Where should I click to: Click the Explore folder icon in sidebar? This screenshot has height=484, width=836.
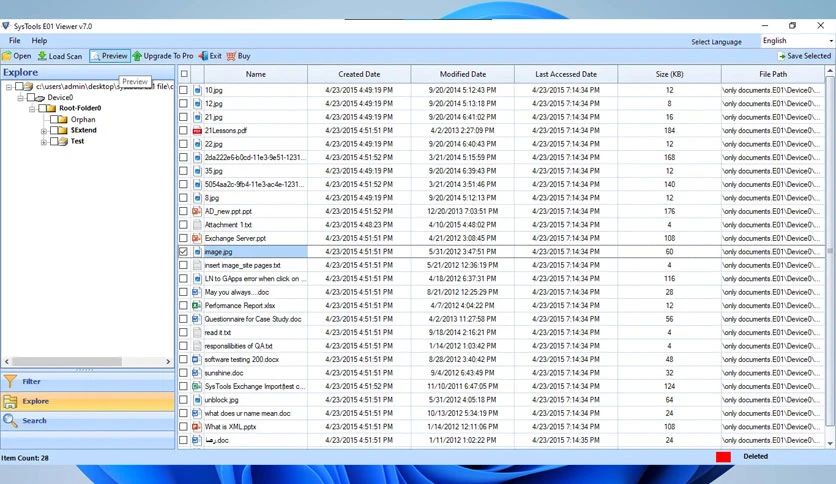[10, 401]
